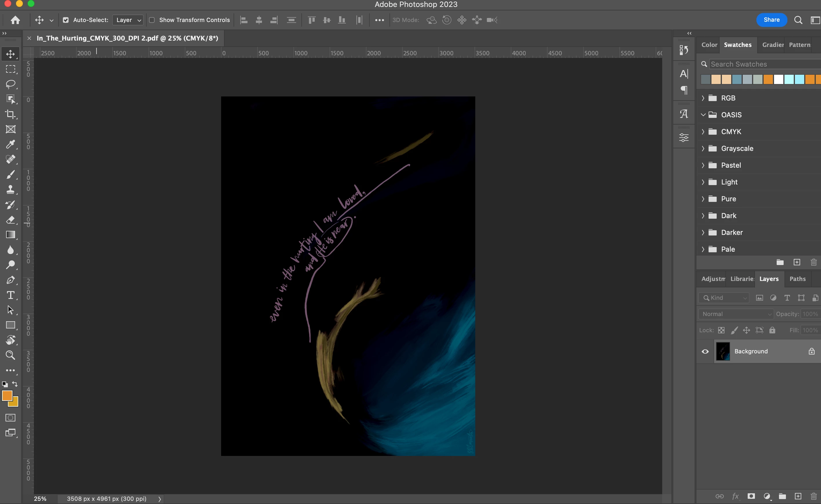821x504 pixels.
Task: Select the Horizontal Type tool
Action: (x=10, y=295)
